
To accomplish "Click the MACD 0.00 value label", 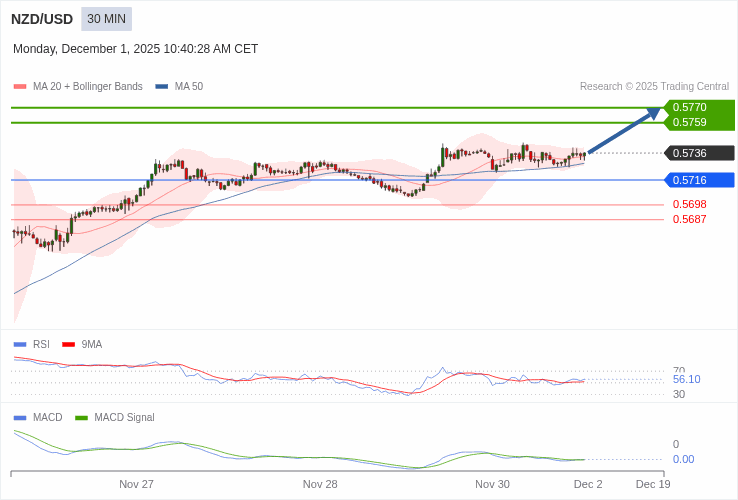I will coord(683,460).
